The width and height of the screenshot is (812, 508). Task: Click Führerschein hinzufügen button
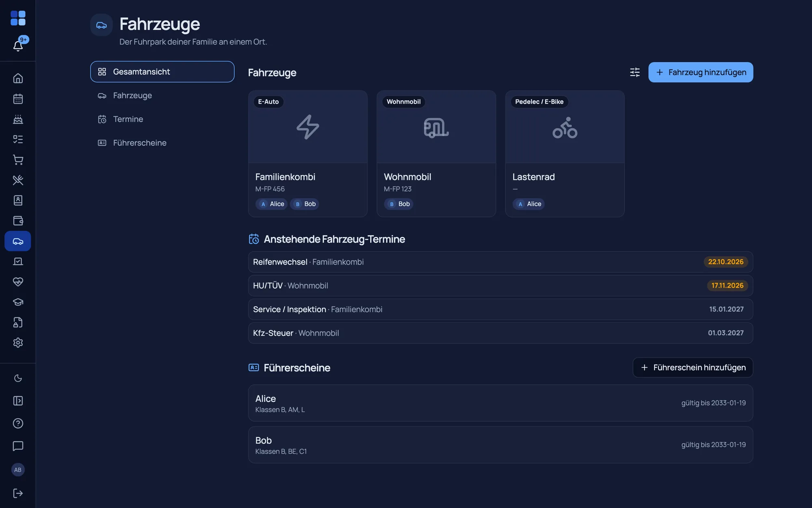click(693, 367)
